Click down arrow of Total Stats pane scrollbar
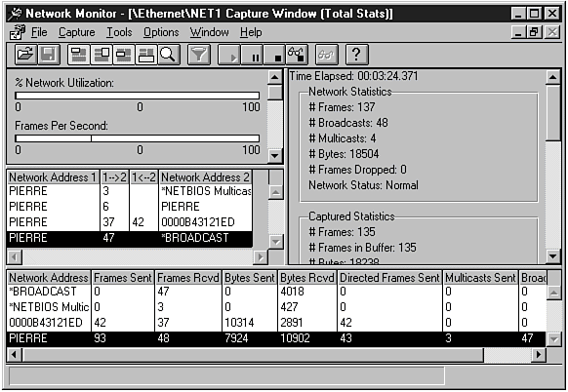This screenshot has width=568, height=392. tap(553, 256)
